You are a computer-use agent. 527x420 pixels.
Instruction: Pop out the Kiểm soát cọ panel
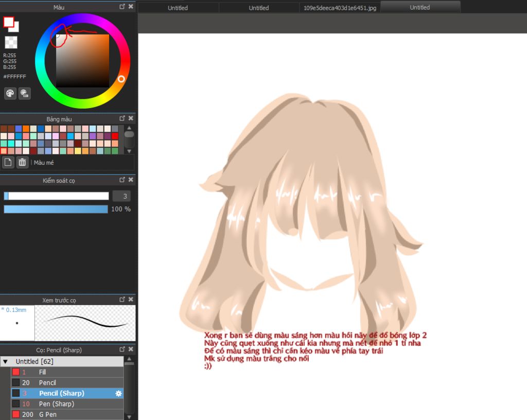(122, 180)
